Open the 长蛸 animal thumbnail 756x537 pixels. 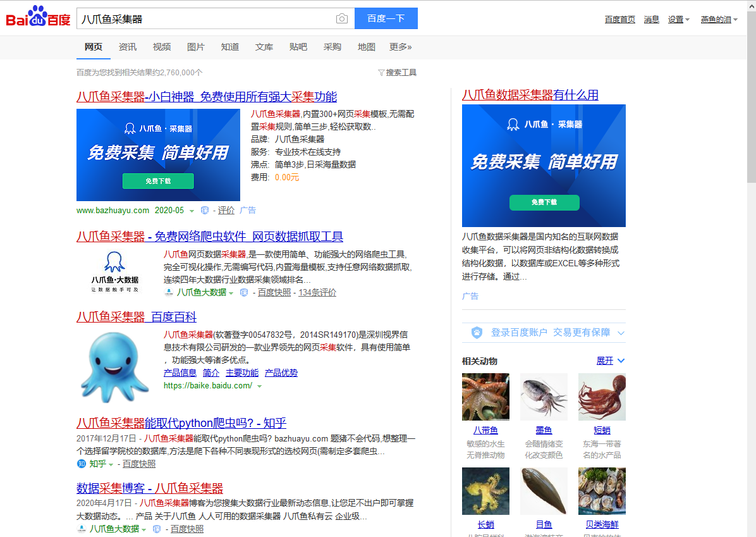(x=485, y=491)
